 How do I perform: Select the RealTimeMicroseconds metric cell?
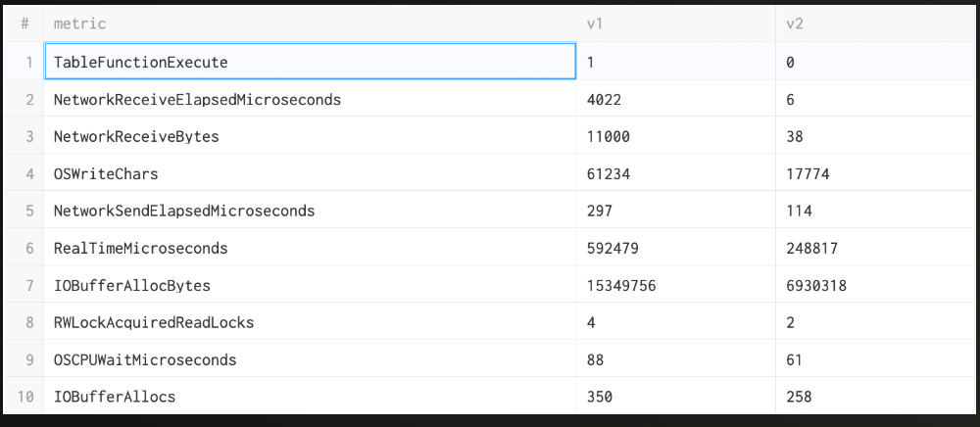[x=310, y=248]
